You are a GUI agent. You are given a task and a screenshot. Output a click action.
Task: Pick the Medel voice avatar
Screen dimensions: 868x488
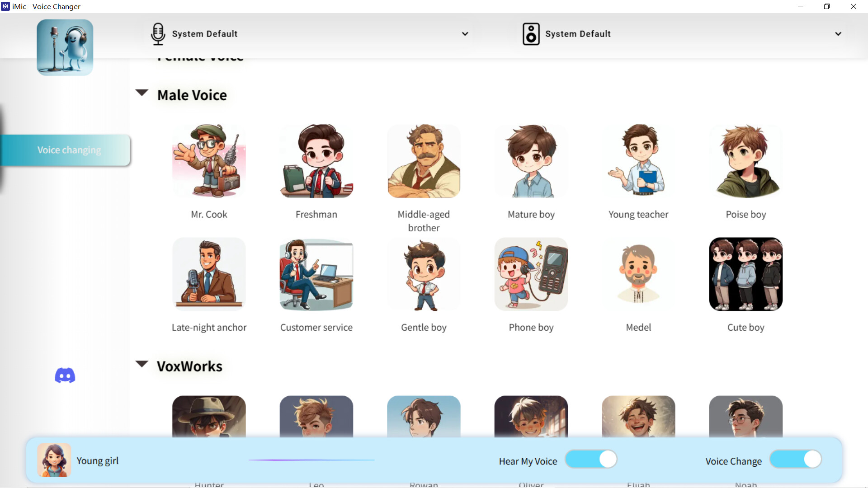coord(638,274)
